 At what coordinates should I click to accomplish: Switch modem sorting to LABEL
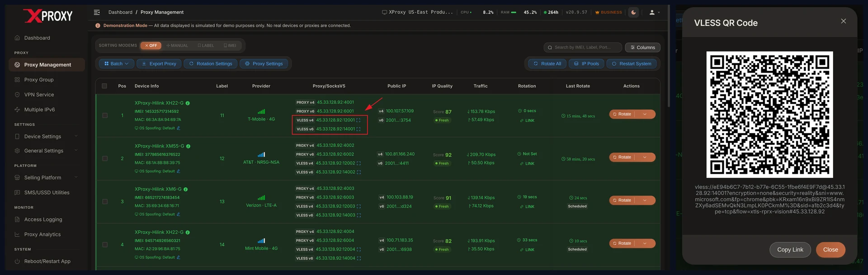click(206, 46)
